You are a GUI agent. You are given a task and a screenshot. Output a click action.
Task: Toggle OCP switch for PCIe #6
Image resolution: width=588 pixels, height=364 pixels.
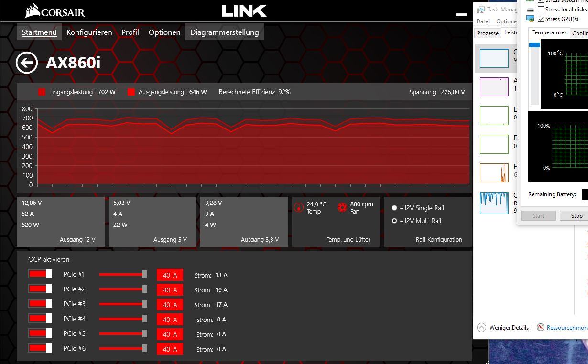(40, 348)
